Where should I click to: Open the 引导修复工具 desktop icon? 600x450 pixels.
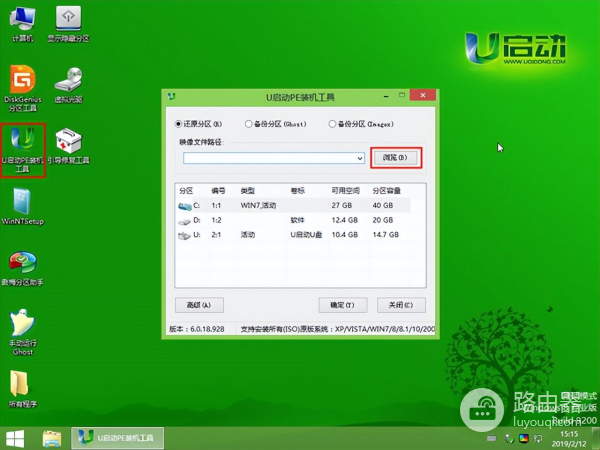[x=68, y=146]
